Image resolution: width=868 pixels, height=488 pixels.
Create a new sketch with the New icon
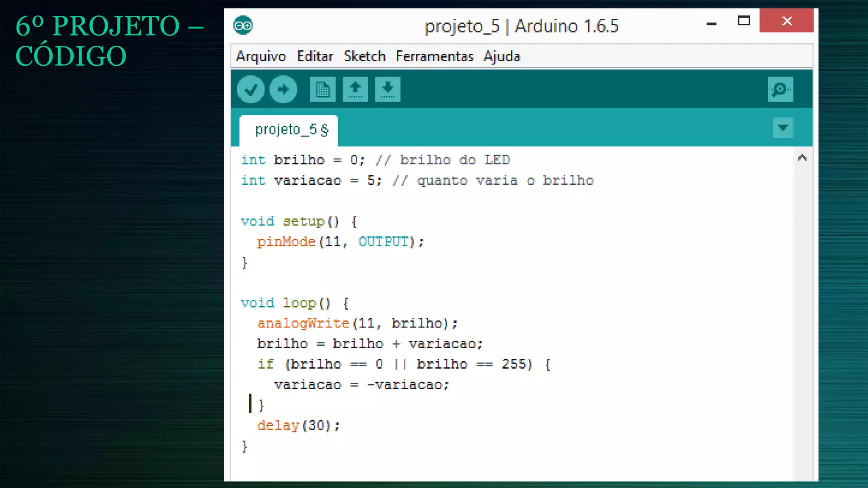click(323, 89)
